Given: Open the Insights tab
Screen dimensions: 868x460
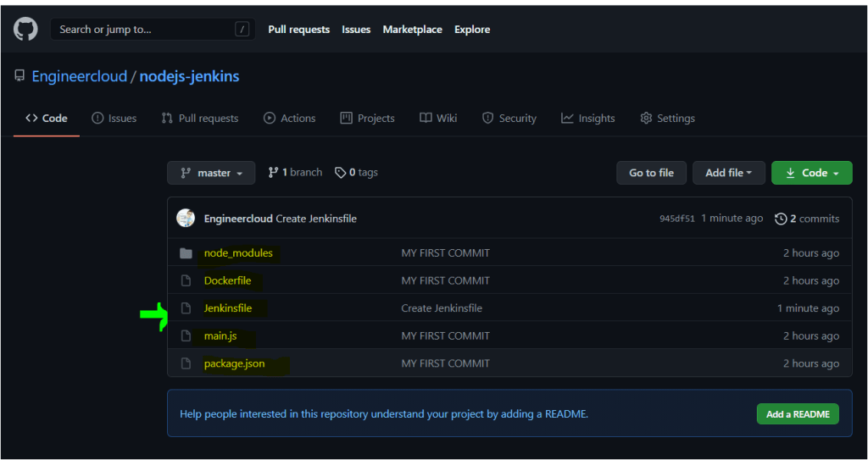Looking at the screenshot, I should (x=588, y=118).
